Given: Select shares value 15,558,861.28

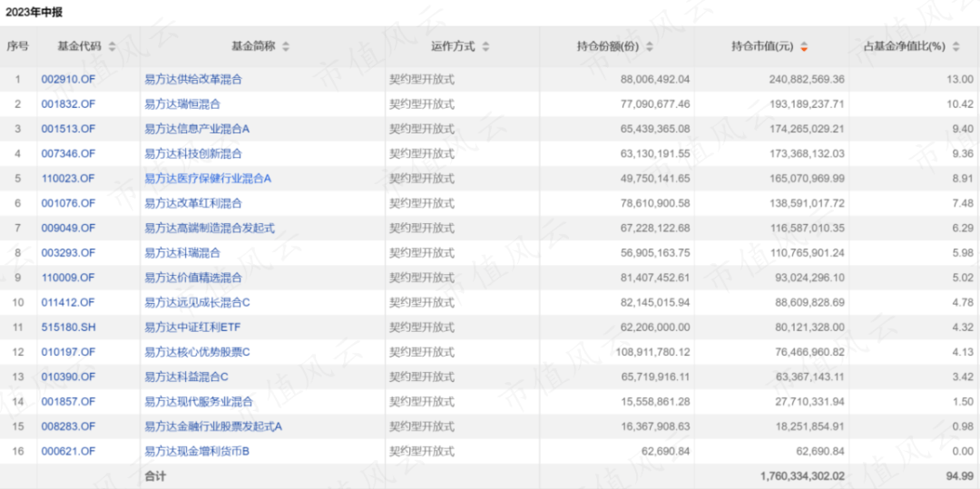Looking at the screenshot, I should coord(655,402).
